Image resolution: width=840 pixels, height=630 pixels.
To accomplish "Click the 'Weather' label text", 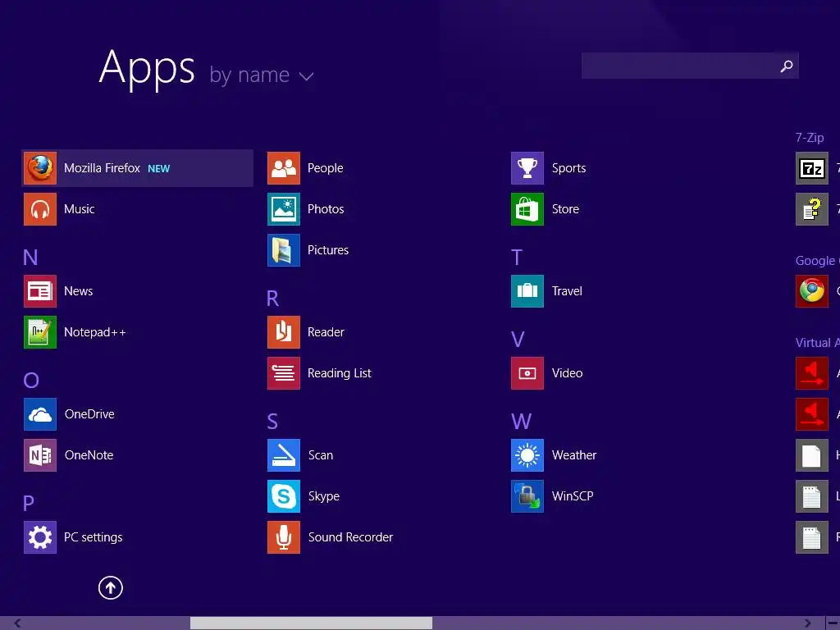I will [x=573, y=455].
